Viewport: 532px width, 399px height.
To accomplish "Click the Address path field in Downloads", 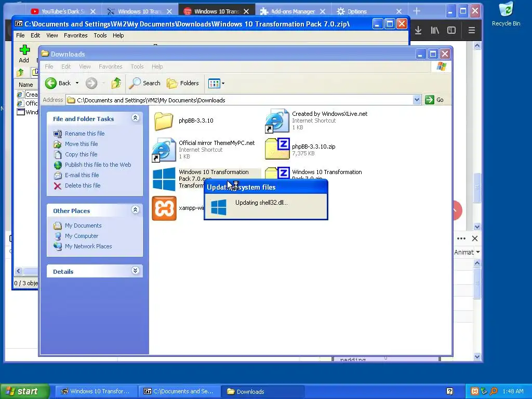I will coord(240,100).
